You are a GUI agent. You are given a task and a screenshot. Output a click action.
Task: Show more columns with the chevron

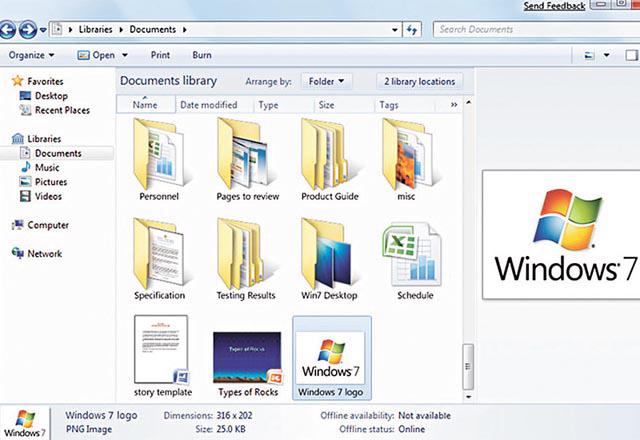(x=454, y=105)
